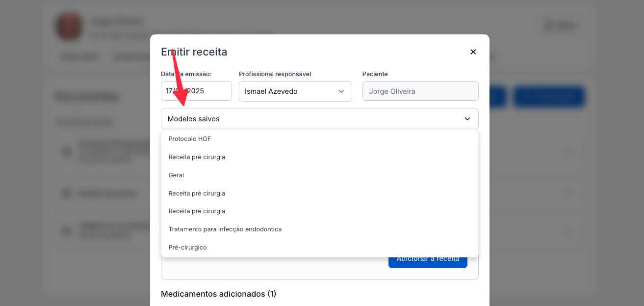
Task: Open the options menu of the second document row
Action: 569,194
